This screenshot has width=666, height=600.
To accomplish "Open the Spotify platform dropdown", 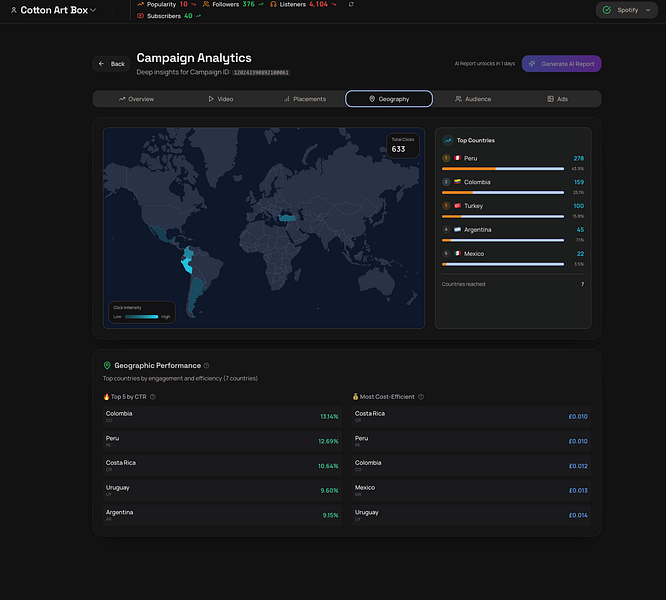I will click(x=626, y=10).
